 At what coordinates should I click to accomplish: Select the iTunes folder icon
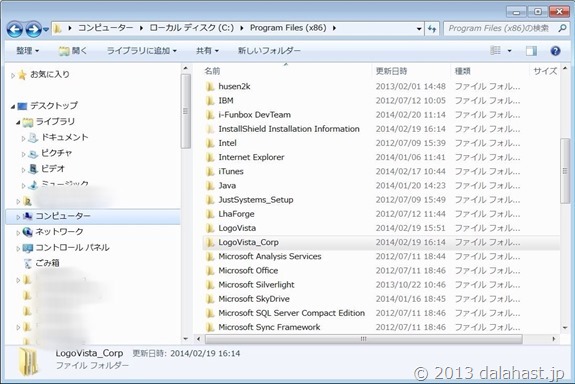210,172
